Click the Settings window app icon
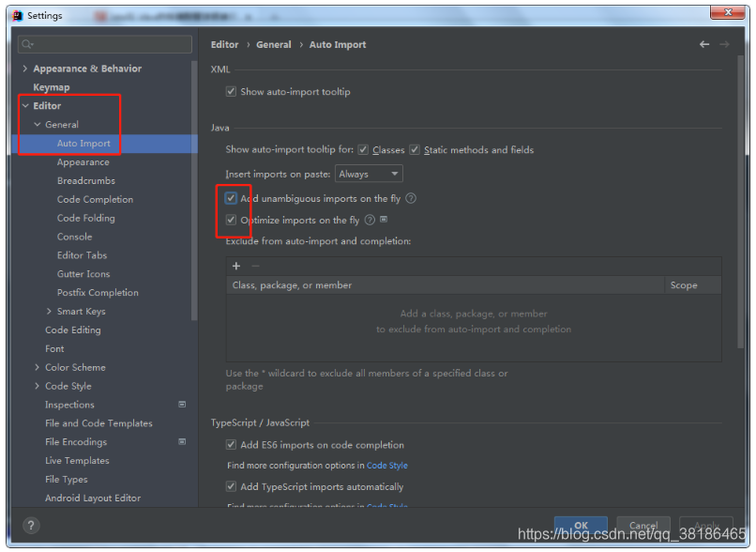Viewport: 756px width, 552px height. [x=18, y=15]
